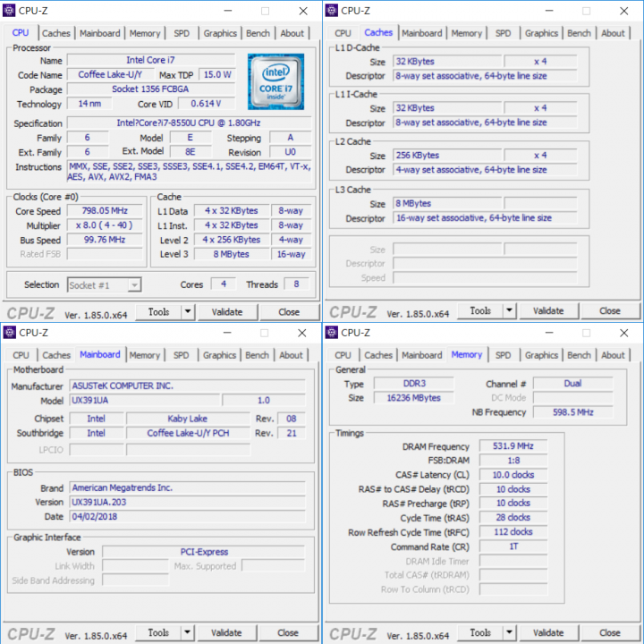Expand Tools arrow in Caches tab window
Image resolution: width=644 pixels, height=644 pixels.
[x=509, y=310]
